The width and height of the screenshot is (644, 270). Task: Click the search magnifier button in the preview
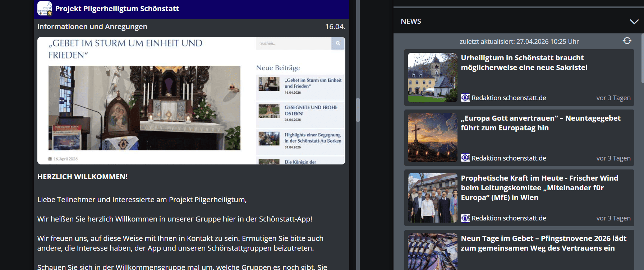coord(338,43)
